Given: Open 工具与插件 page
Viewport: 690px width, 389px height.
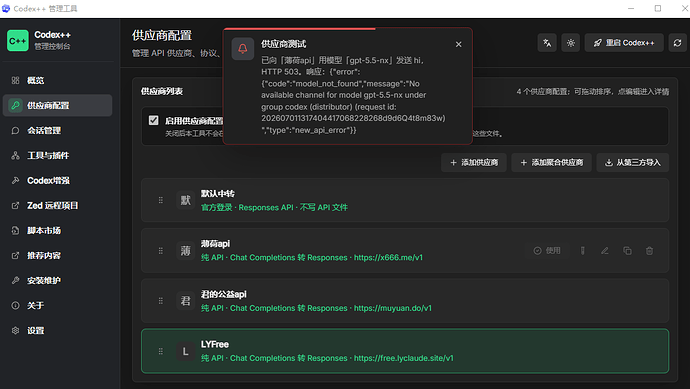Looking at the screenshot, I should [x=57, y=155].
